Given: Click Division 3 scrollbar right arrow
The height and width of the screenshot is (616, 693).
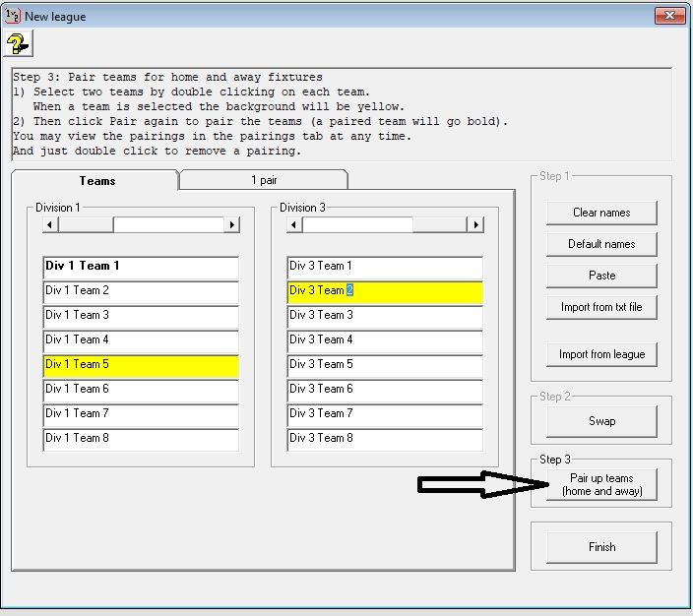Looking at the screenshot, I should [x=475, y=224].
